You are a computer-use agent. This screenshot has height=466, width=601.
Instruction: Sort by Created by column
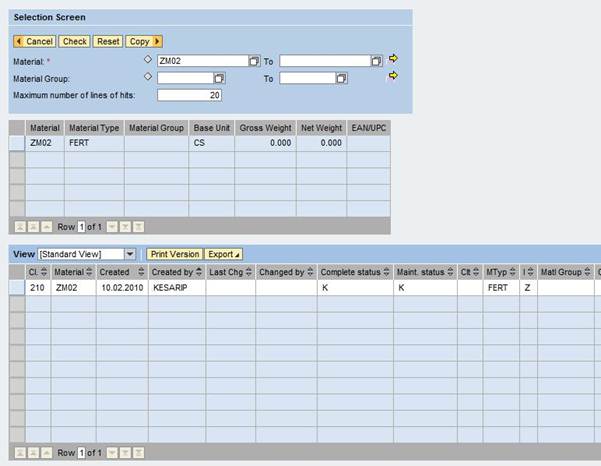199,272
